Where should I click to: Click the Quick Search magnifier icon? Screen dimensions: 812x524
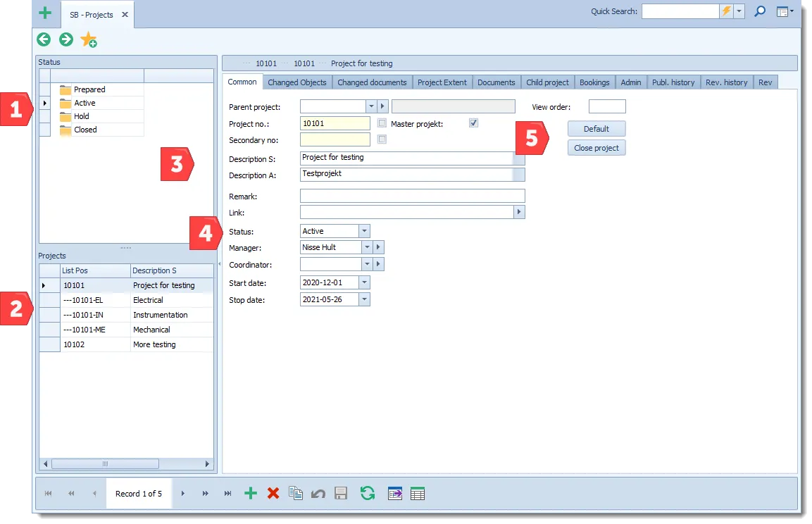(760, 11)
